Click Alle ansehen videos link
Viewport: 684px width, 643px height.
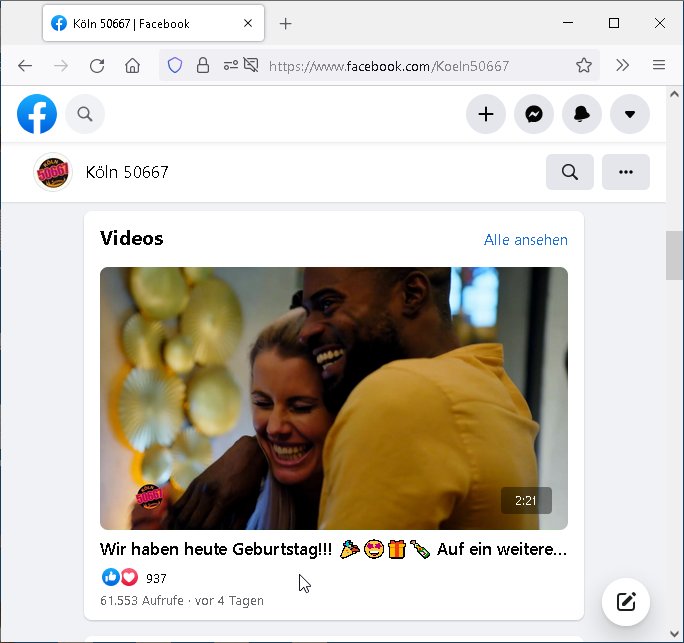(525, 240)
